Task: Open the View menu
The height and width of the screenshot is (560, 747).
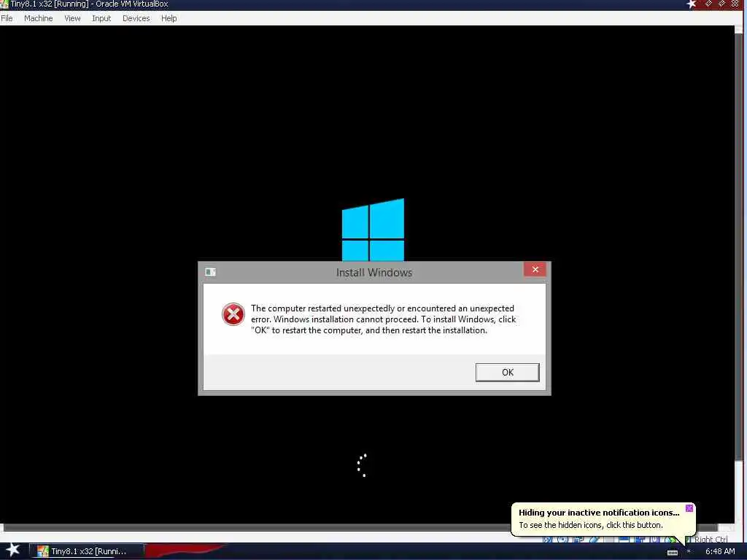Action: pyautogui.click(x=72, y=18)
